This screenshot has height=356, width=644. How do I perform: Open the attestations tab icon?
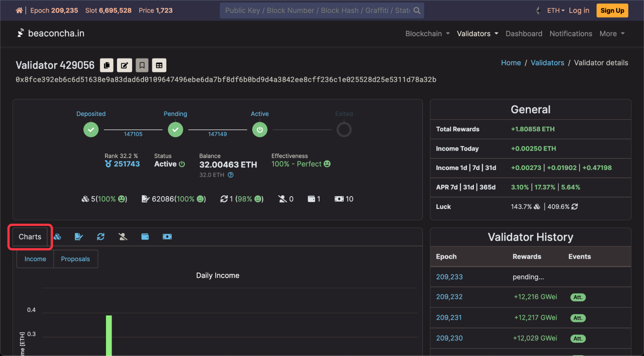(x=79, y=237)
